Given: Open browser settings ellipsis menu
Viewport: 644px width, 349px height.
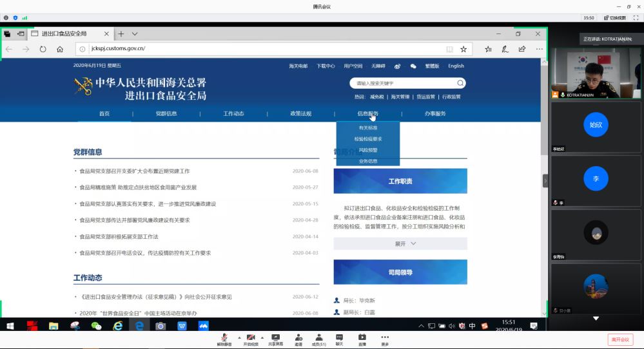Looking at the screenshot, I should click(540, 49).
